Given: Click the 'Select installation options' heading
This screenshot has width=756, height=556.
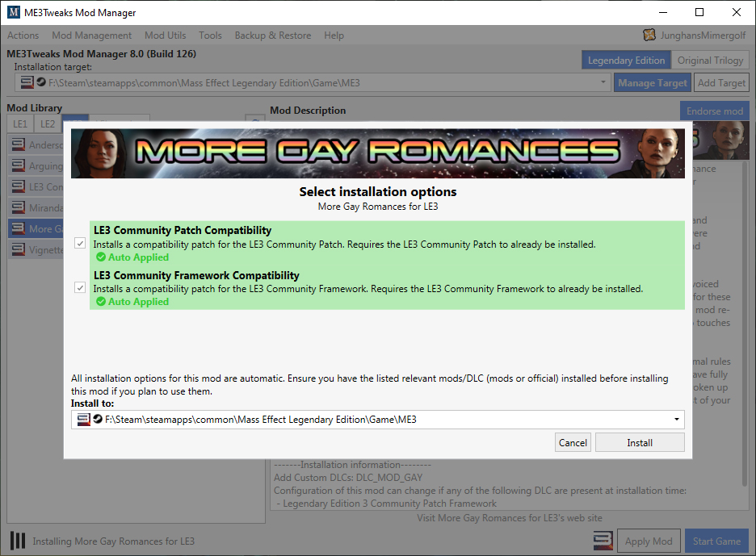Looking at the screenshot, I should [x=377, y=192].
